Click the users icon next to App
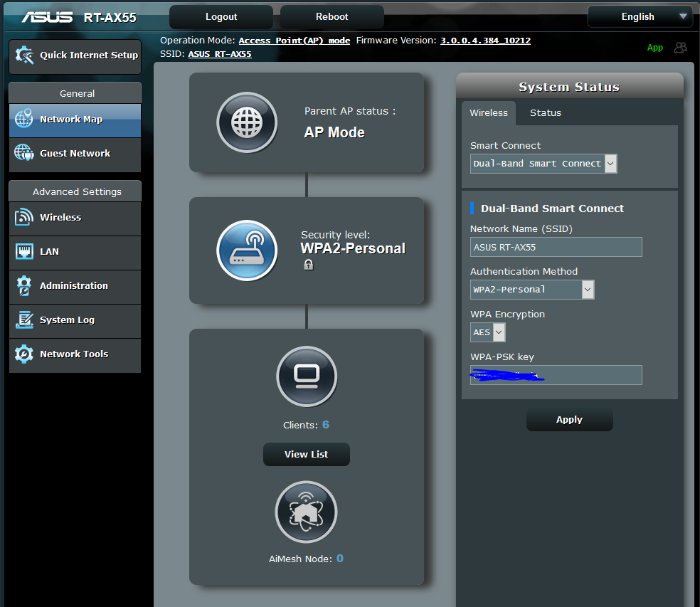Image resolution: width=700 pixels, height=607 pixels. (x=680, y=48)
